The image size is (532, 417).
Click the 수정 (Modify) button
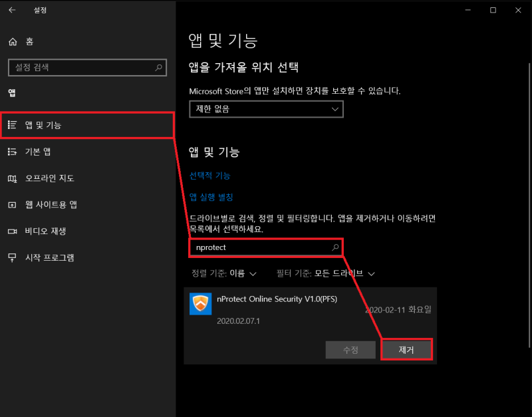click(350, 349)
